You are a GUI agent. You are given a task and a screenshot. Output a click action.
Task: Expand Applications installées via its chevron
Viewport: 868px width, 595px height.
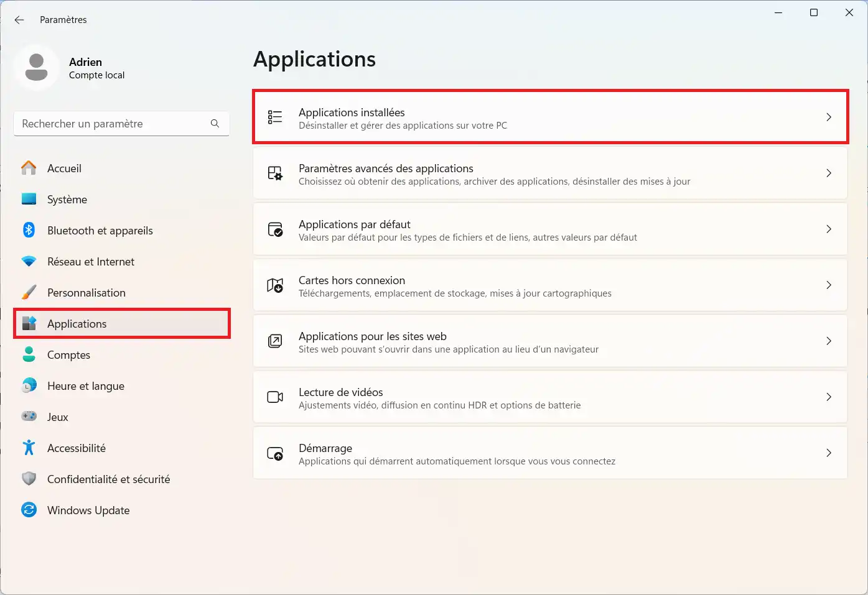(829, 117)
